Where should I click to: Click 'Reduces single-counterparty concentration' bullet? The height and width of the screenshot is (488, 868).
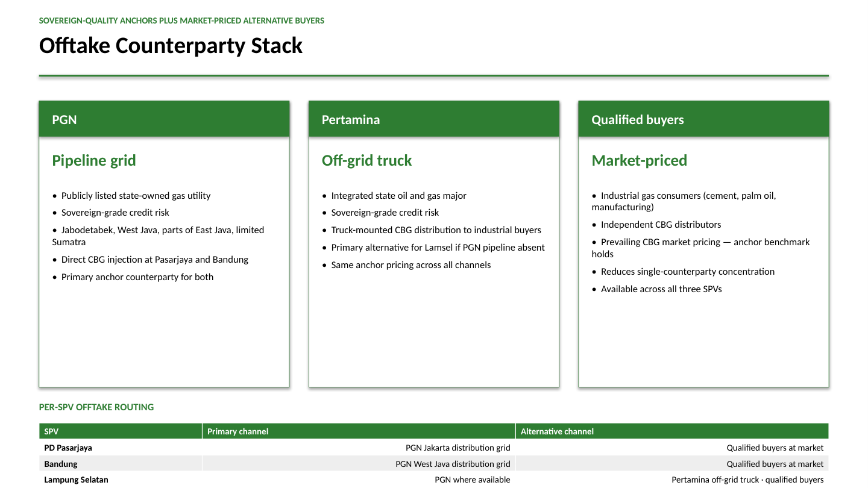684,272
